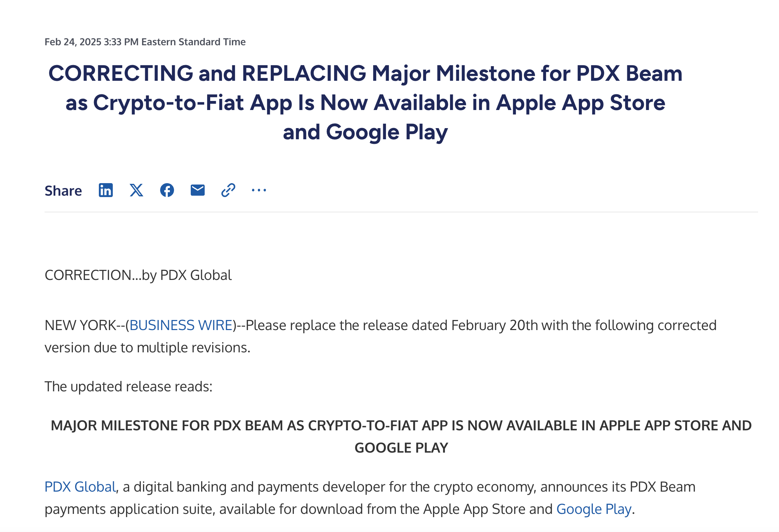Click "The updated release reads:" text
Screen dimensions: 779x532
pos(128,387)
